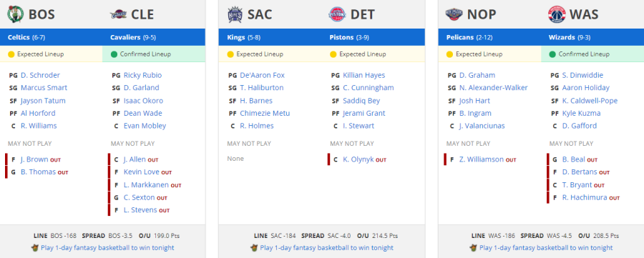Screen dimensions: 644x258
Task: Click Z. Williamson in May Not Play
Action: [482, 159]
